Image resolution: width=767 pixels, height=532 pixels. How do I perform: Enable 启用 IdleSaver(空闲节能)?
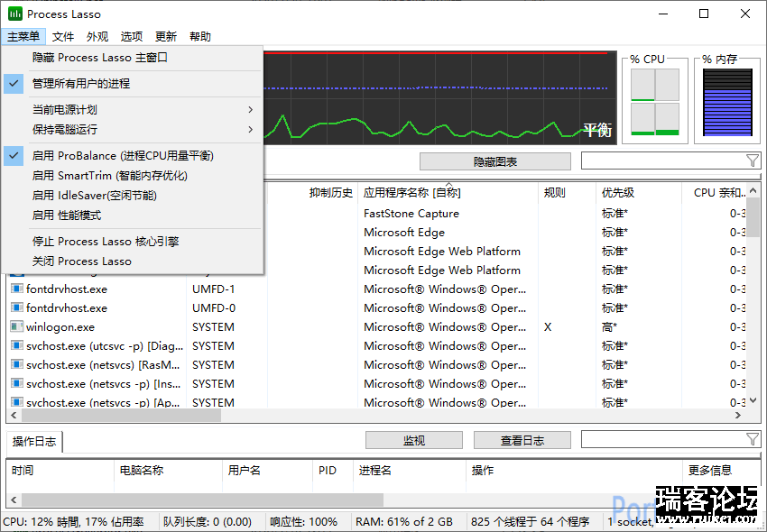click(133, 196)
